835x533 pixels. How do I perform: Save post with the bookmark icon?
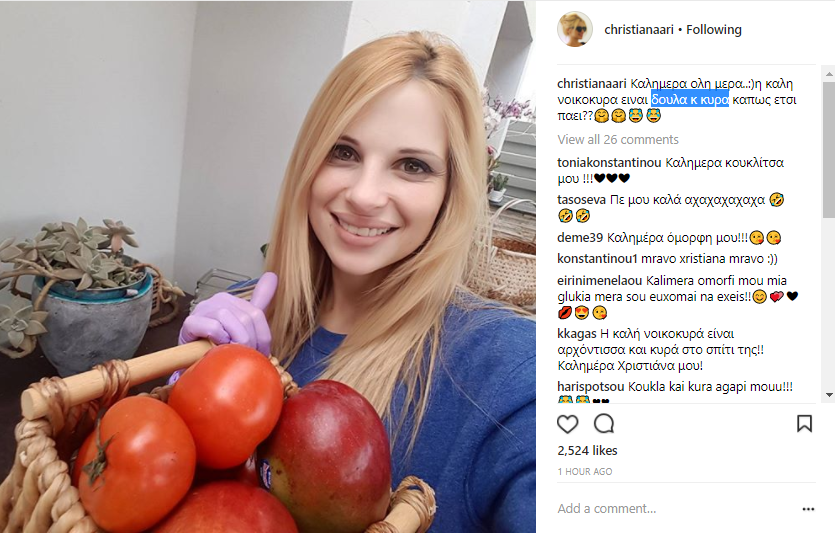(804, 424)
